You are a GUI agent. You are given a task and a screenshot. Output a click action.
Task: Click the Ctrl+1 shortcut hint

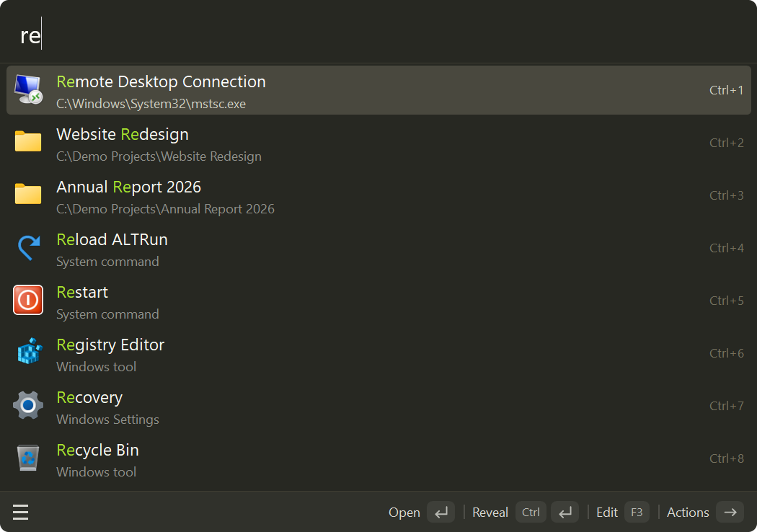coord(726,90)
